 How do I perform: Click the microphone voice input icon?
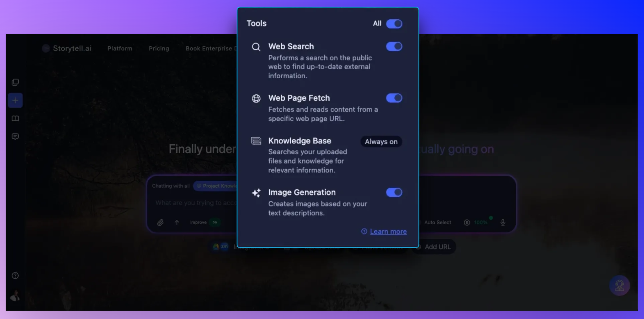503,223
